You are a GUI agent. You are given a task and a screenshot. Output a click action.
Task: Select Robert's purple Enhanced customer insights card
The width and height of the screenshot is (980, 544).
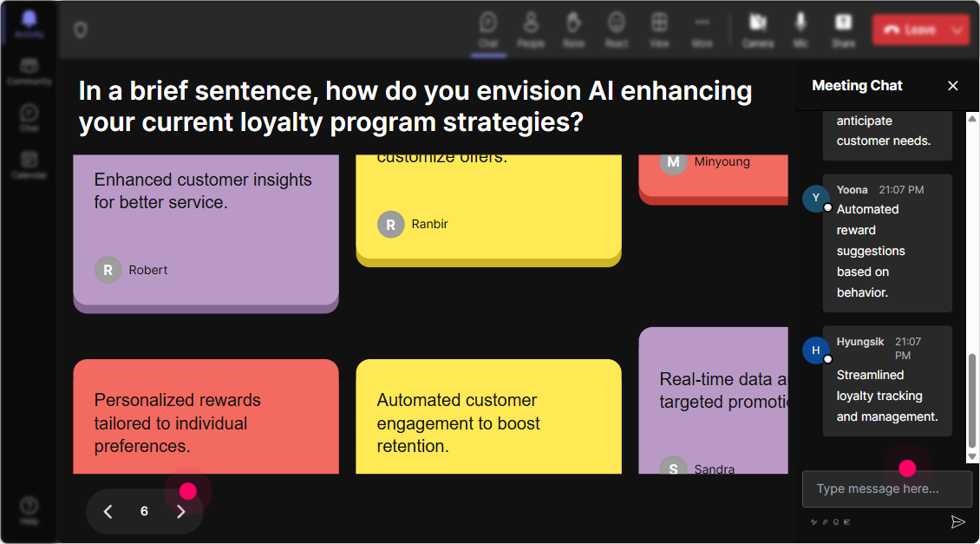coord(206,234)
